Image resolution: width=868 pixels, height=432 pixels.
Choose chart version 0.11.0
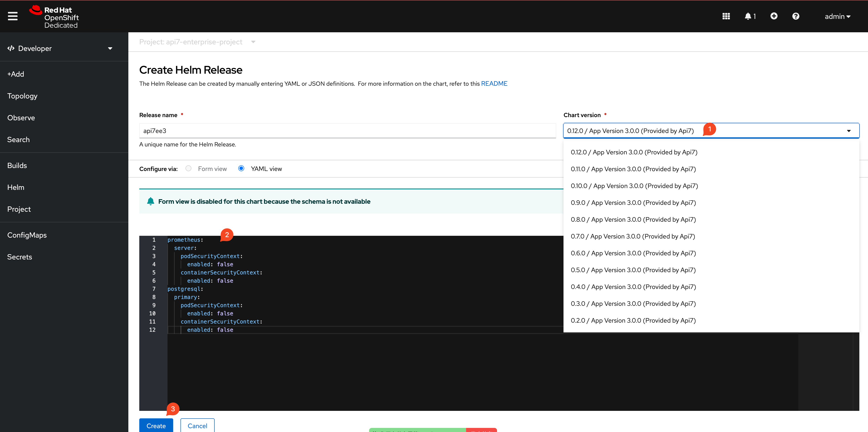pos(711,169)
